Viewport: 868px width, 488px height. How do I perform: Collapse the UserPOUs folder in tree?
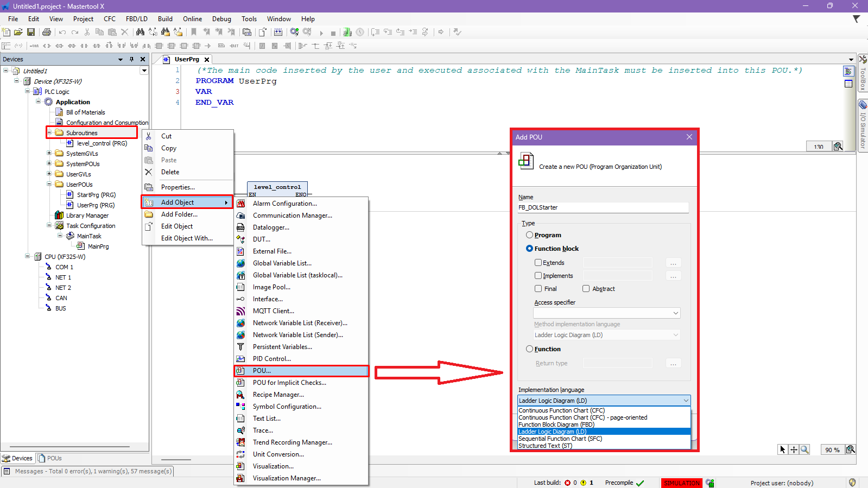[49, 184]
